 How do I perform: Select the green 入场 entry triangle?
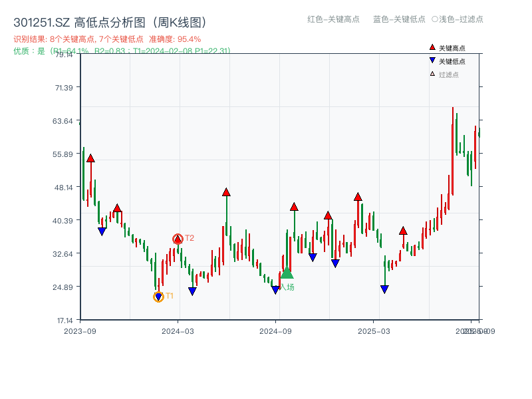point(287,273)
